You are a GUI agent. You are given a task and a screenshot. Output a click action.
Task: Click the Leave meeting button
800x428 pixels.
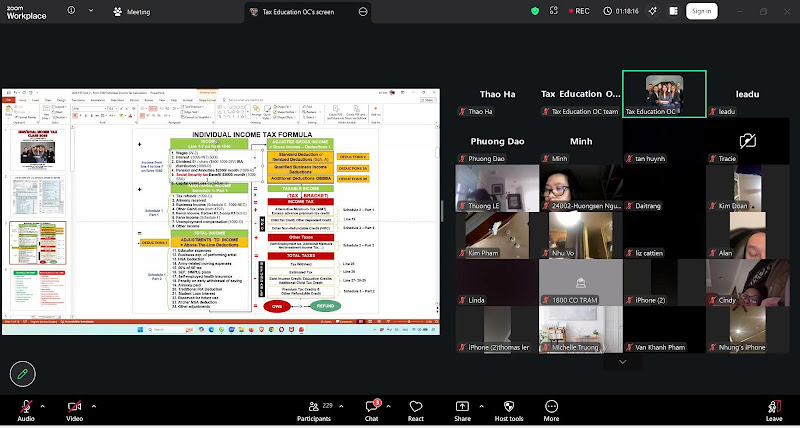774,411
